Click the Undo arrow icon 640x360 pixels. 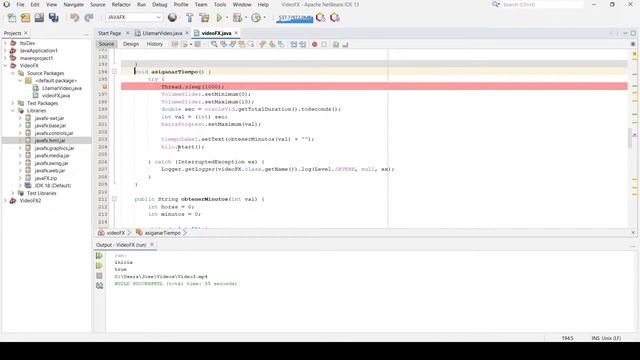(x=74, y=18)
